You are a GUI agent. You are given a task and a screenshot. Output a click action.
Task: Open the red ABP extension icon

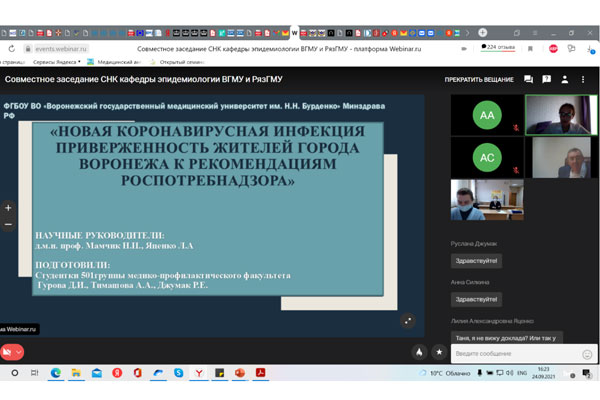553,49
